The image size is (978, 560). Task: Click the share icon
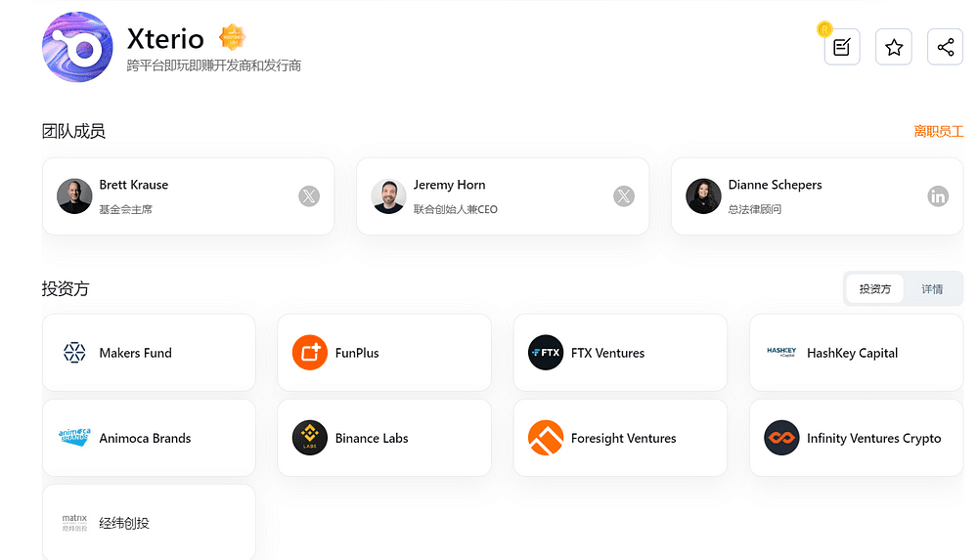click(945, 47)
